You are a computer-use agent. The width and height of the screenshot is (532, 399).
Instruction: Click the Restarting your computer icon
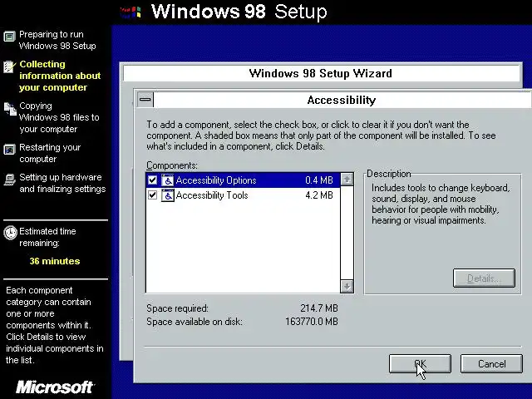[x=9, y=150]
